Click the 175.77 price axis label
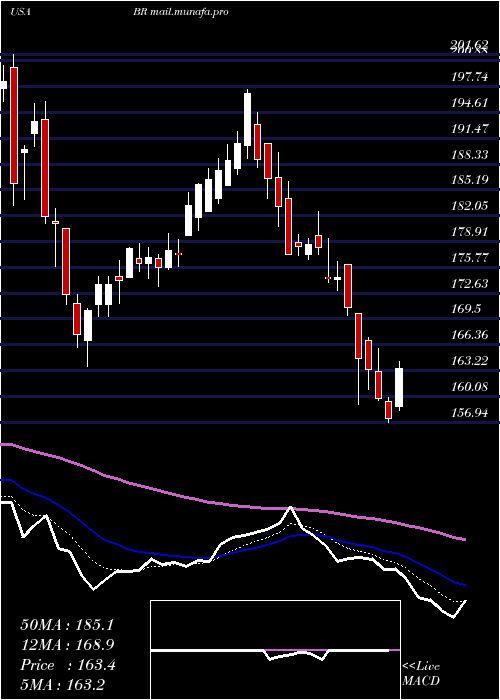500x700 pixels. [x=469, y=258]
